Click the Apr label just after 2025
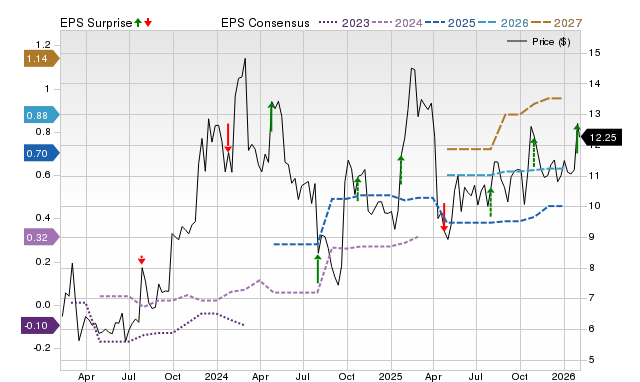The height and width of the screenshot is (382, 640). point(433,376)
